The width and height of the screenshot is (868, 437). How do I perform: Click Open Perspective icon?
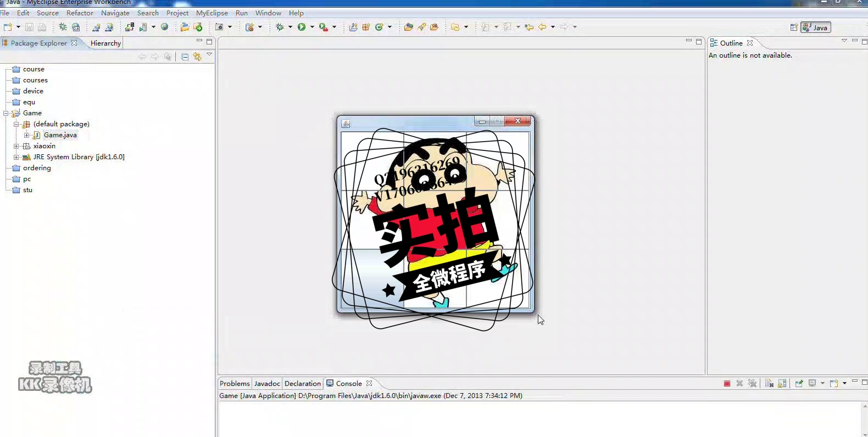tap(794, 27)
